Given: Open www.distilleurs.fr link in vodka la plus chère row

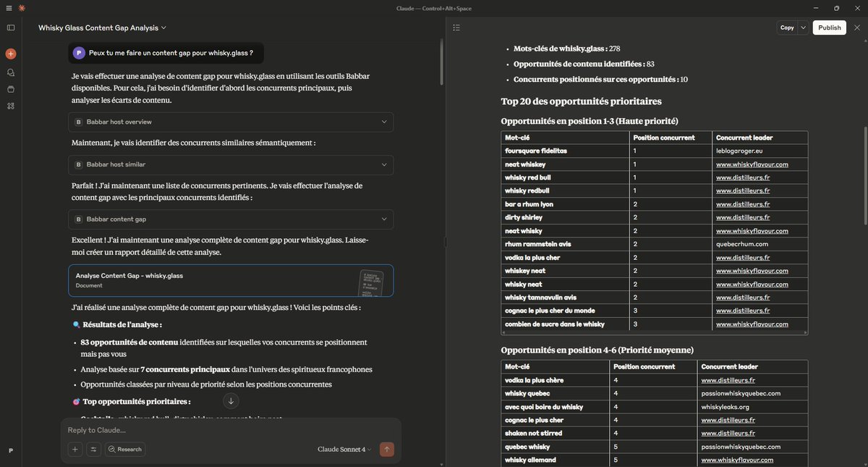Looking at the screenshot, I should point(728,380).
